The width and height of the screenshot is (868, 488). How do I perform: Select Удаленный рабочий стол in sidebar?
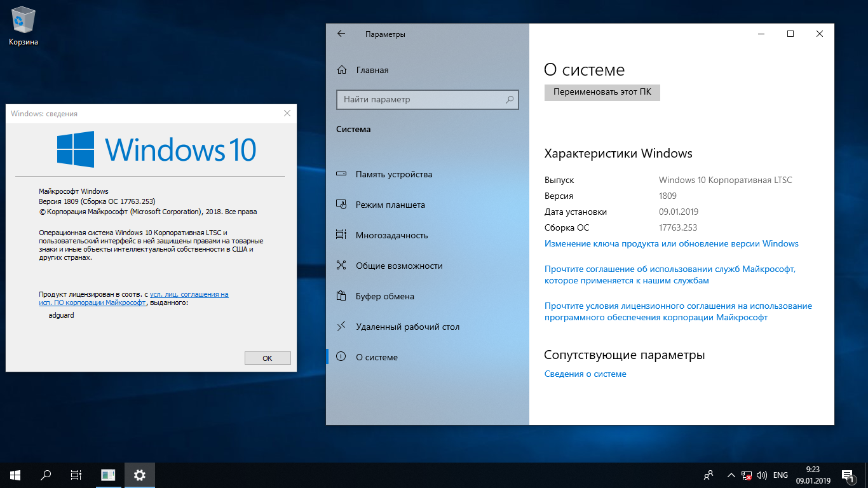tap(428, 327)
